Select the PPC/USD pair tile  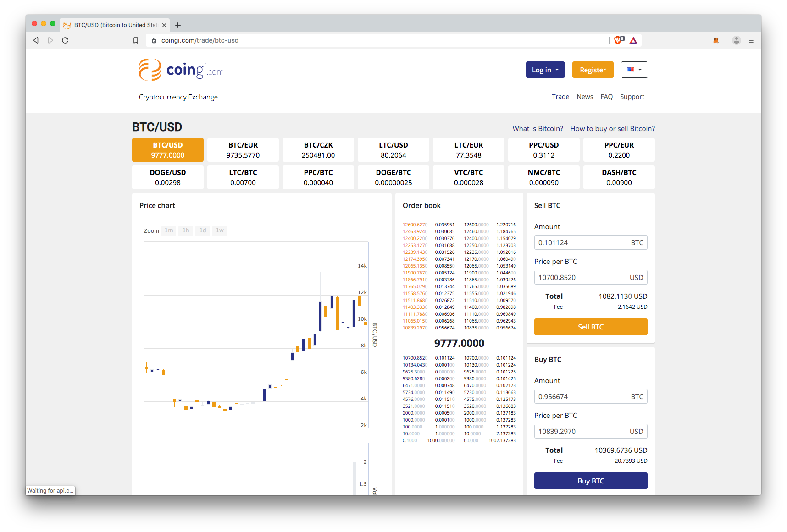pos(544,150)
